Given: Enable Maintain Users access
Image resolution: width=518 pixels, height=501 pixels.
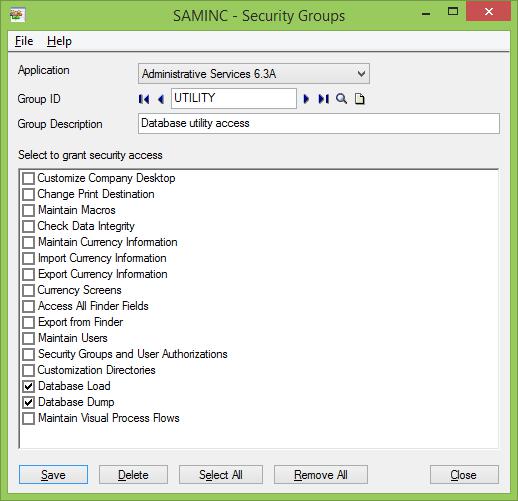Looking at the screenshot, I should tap(28, 338).
